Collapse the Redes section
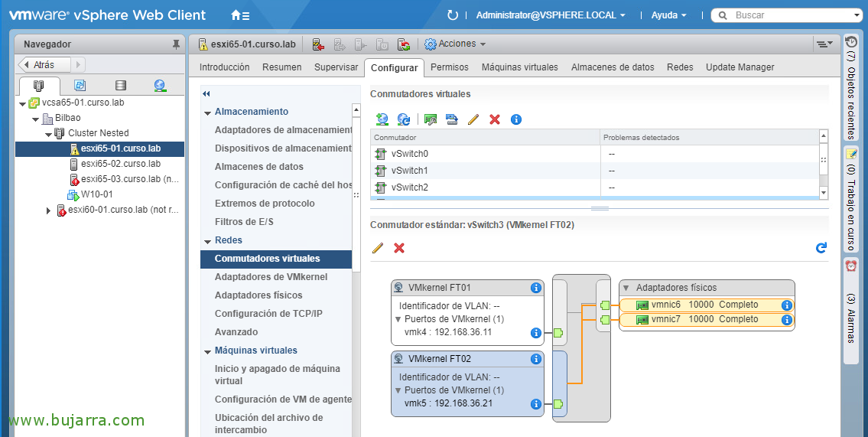 pos(208,241)
